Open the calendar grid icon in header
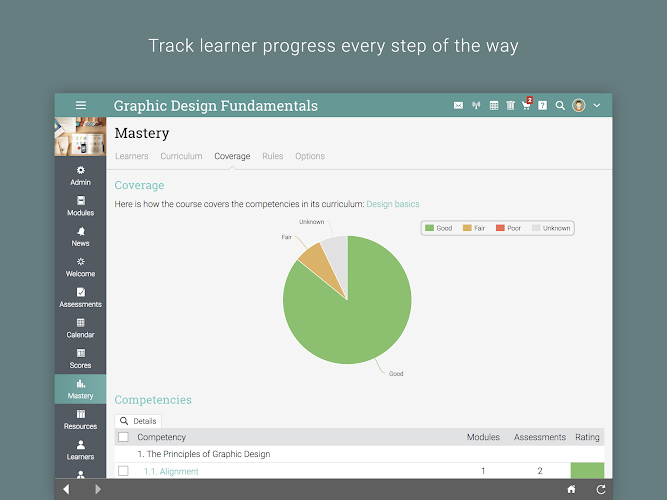Image resolution: width=667 pixels, height=500 pixels. 493,106
